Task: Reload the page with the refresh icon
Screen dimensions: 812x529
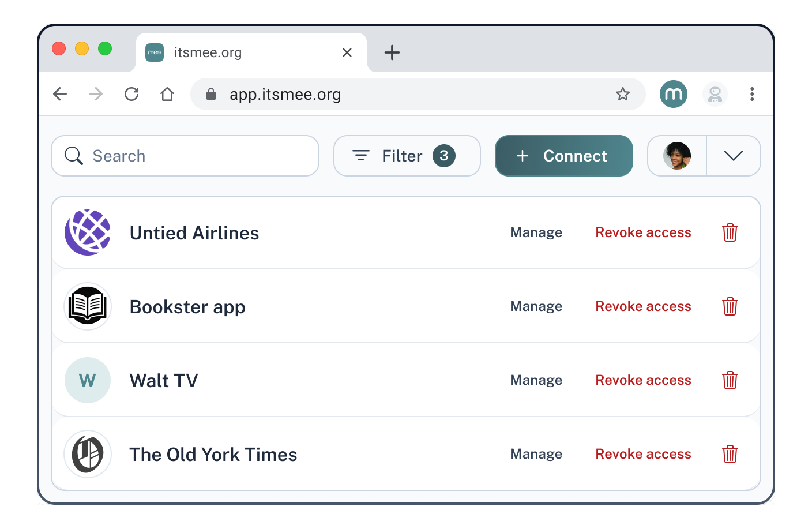Action: pyautogui.click(x=131, y=94)
